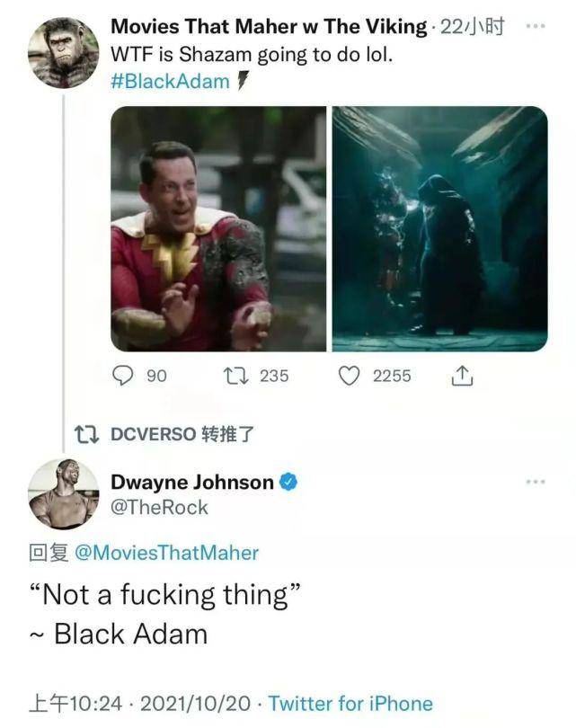
Task: Like the tweet with heart icon
Action: tap(349, 376)
